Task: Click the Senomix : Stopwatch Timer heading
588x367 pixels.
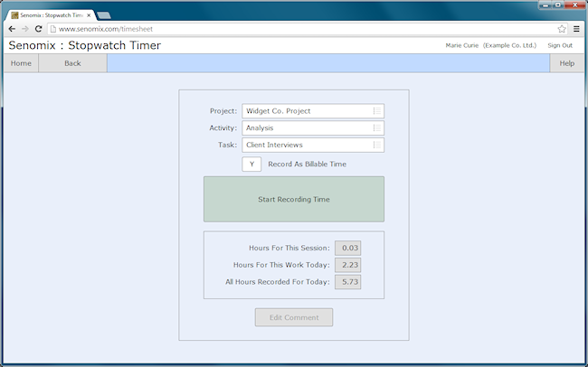Action: [85, 45]
